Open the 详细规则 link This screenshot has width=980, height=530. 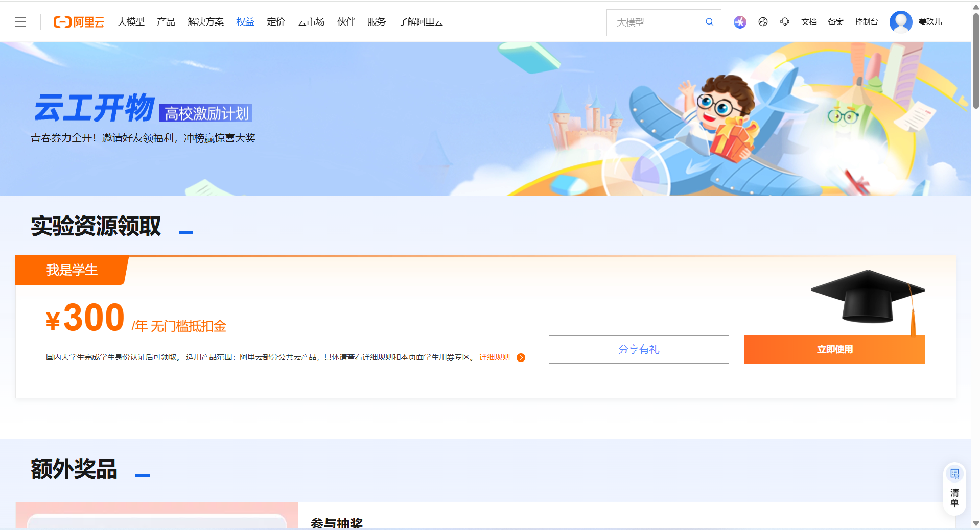[495, 357]
